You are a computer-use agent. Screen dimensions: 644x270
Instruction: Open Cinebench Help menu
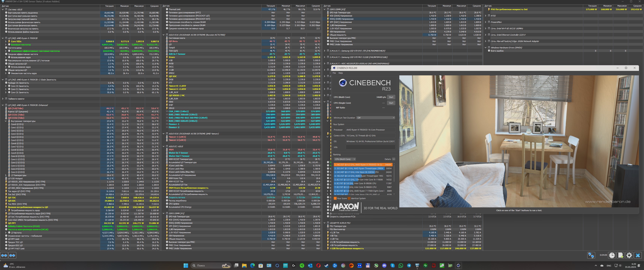pos(341,73)
